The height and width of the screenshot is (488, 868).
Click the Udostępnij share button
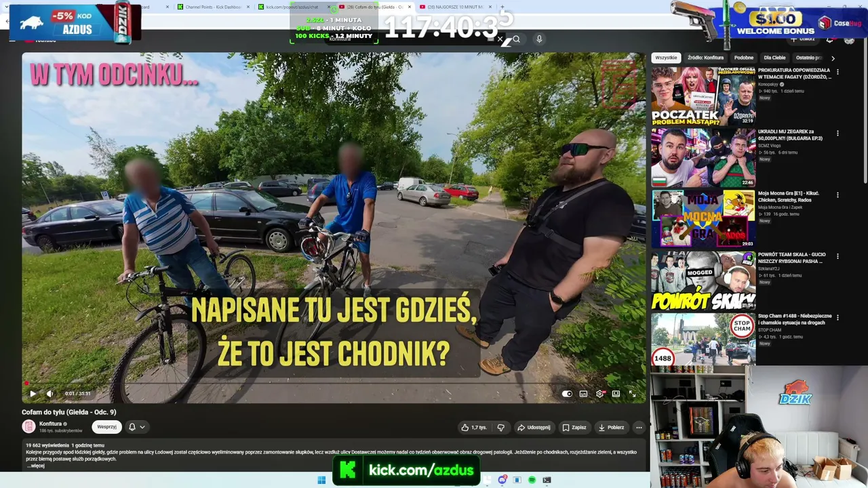(x=534, y=428)
